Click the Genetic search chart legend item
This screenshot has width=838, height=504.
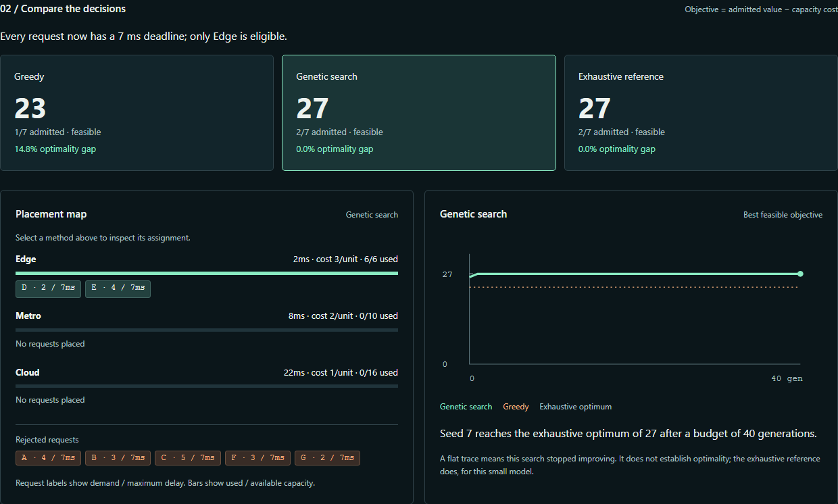click(x=466, y=407)
